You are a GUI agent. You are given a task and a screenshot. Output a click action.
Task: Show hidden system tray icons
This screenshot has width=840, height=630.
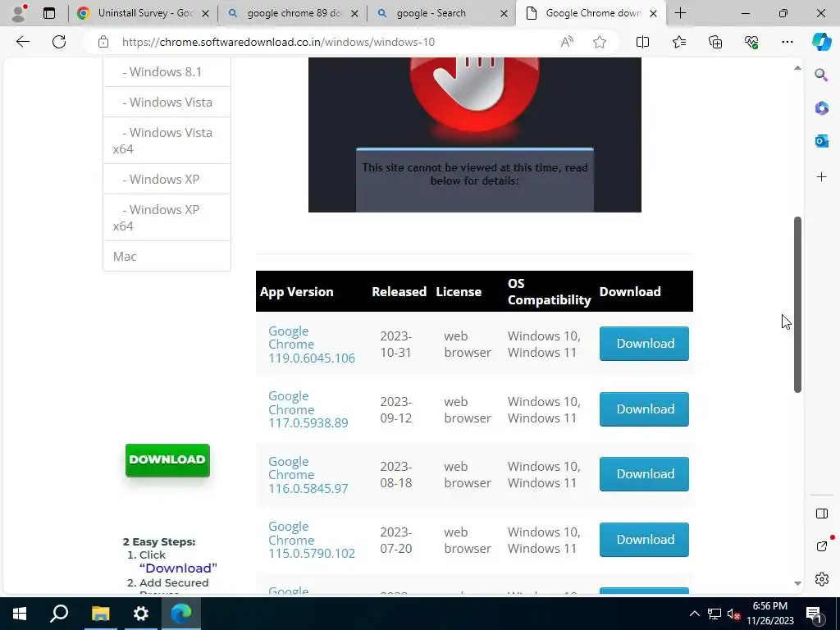694,614
